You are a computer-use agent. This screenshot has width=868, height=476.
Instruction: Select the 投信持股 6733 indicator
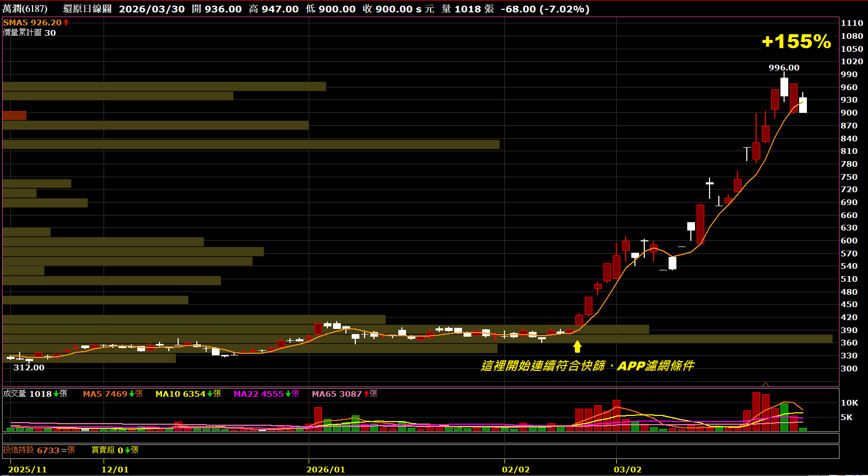pyautogui.click(x=39, y=450)
